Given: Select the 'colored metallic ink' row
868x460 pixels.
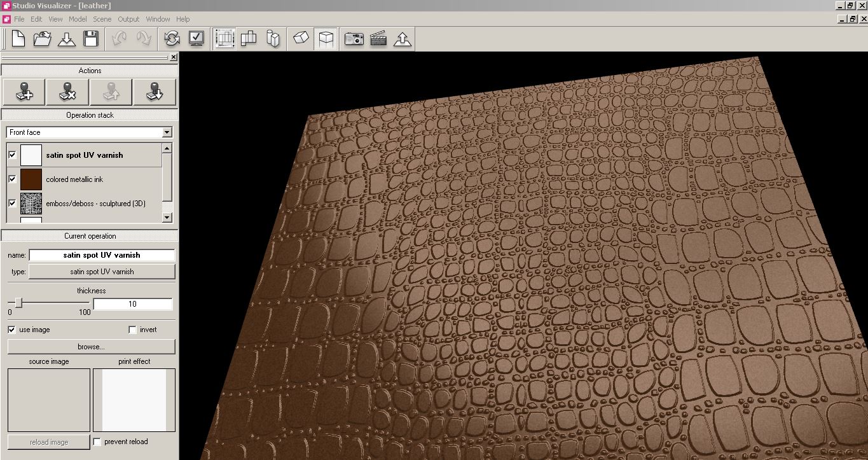Looking at the screenshot, I should coord(85,179).
